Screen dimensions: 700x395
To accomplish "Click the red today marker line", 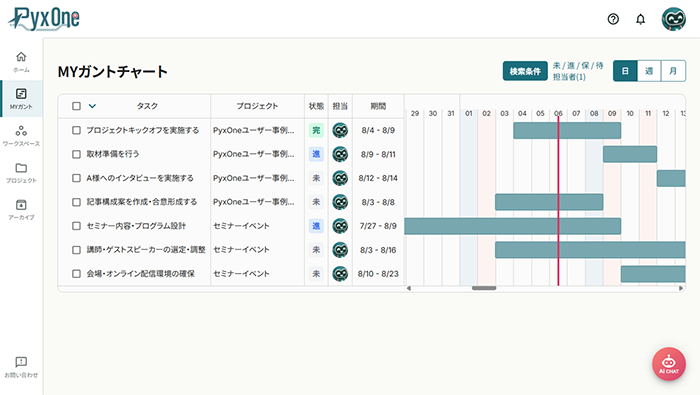I will pyautogui.click(x=558, y=201).
